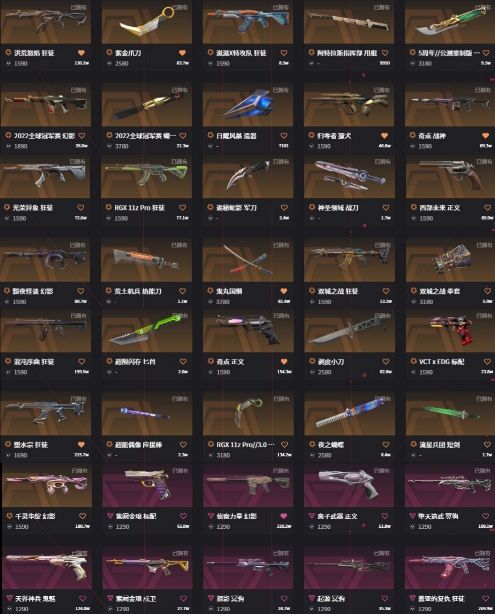Open the green RGX 11z Pro Vandal thumbnail
Viewport: 495px width, 614px height.
coord(146,176)
